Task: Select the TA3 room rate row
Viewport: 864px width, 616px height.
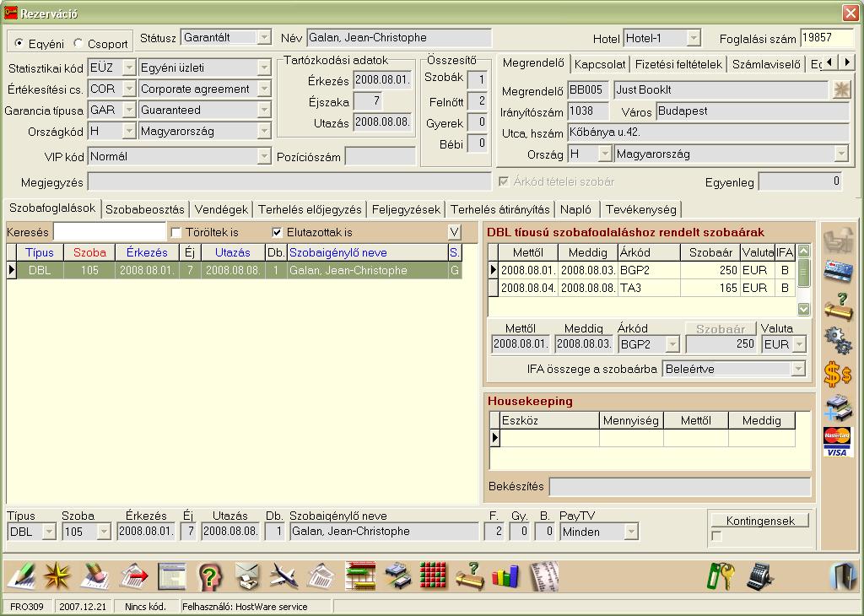Action: [641, 288]
